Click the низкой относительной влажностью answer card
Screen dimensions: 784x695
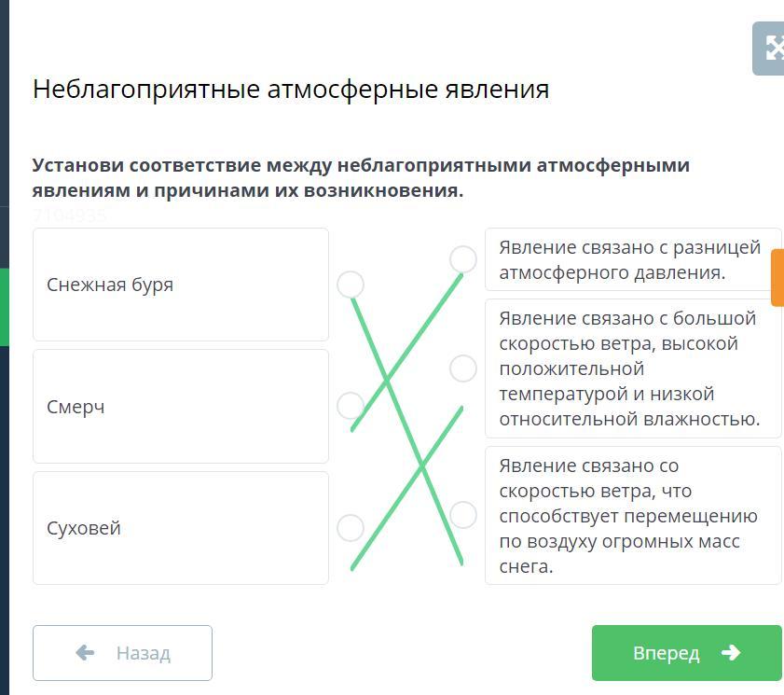[632, 368]
